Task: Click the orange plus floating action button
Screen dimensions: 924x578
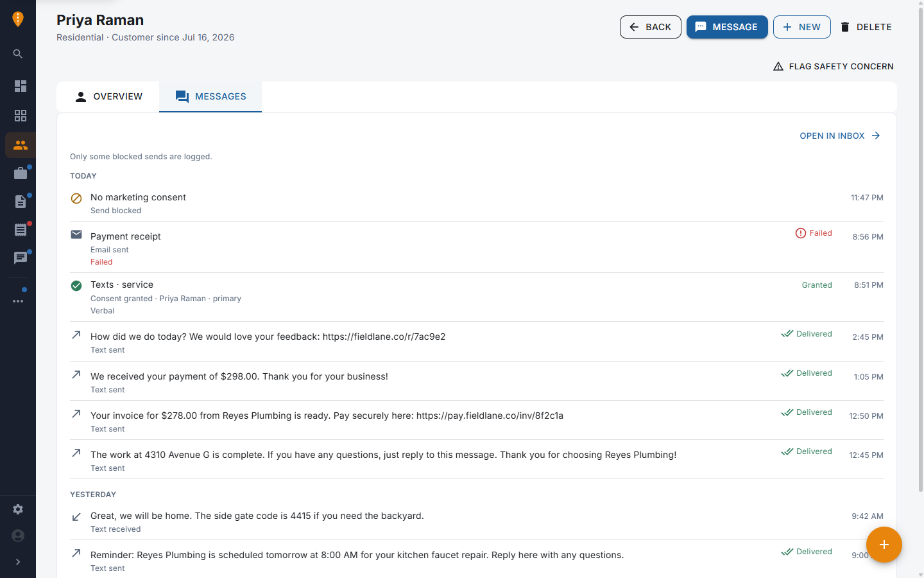Action: (x=884, y=545)
